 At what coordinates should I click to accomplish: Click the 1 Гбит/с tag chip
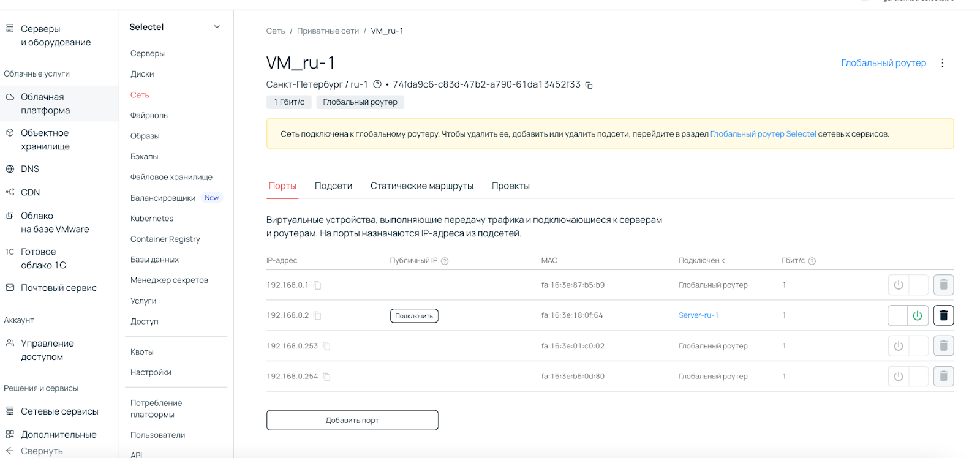click(x=289, y=102)
